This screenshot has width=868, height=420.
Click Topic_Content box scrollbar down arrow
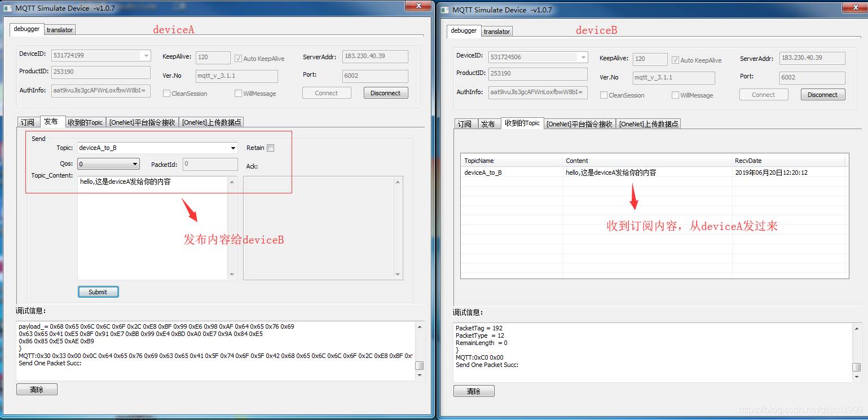tap(232, 275)
